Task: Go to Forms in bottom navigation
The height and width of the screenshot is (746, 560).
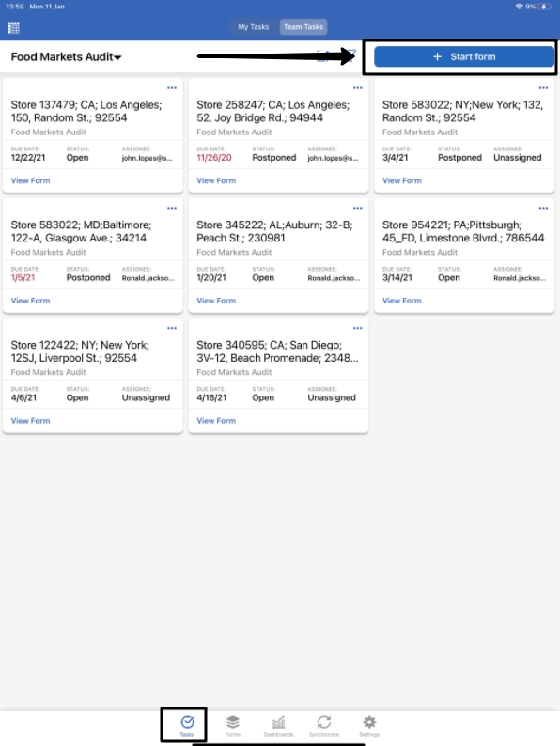Action: pyautogui.click(x=233, y=725)
